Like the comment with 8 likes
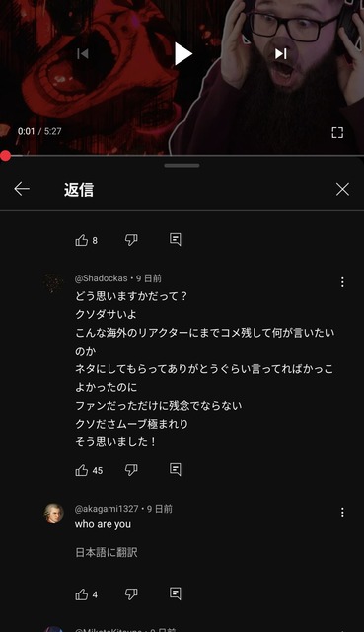The height and width of the screenshot is (632, 364). (x=82, y=240)
